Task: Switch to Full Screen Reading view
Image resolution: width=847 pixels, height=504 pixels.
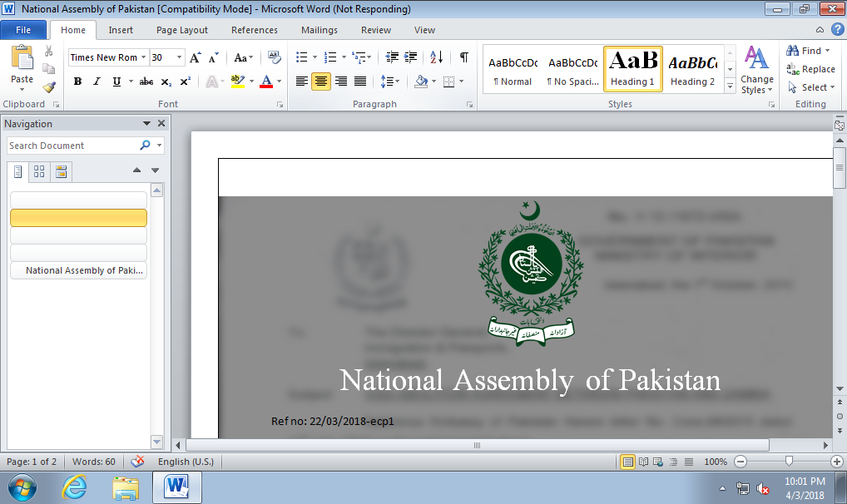Action: click(x=643, y=462)
